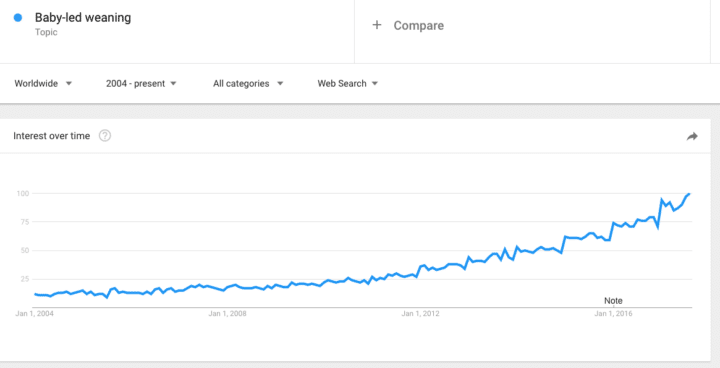Image resolution: width=720 pixels, height=368 pixels.
Task: Click the dropdown arrow next to Worldwide
Action: (x=68, y=84)
